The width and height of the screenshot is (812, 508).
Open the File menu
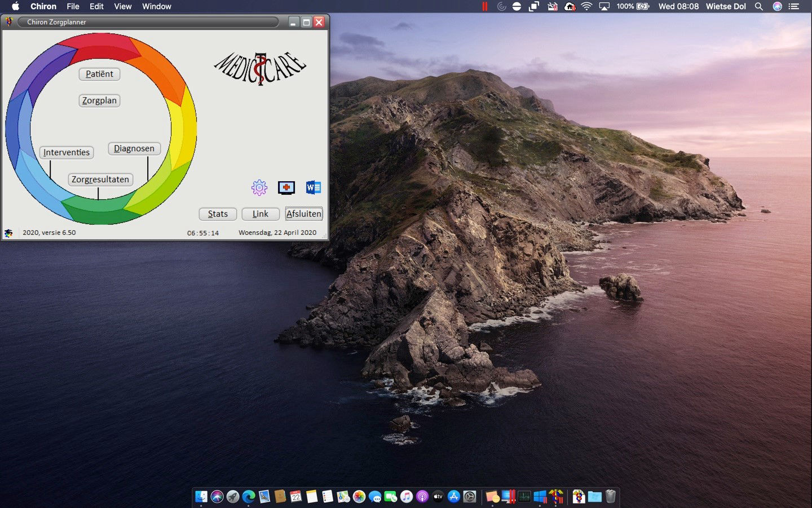[73, 6]
